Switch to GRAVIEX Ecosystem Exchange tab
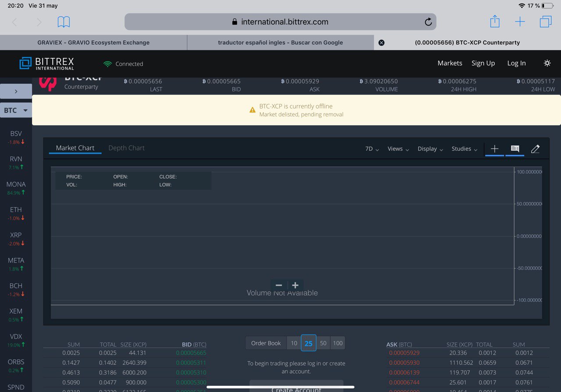The image size is (561, 392). pos(93,43)
